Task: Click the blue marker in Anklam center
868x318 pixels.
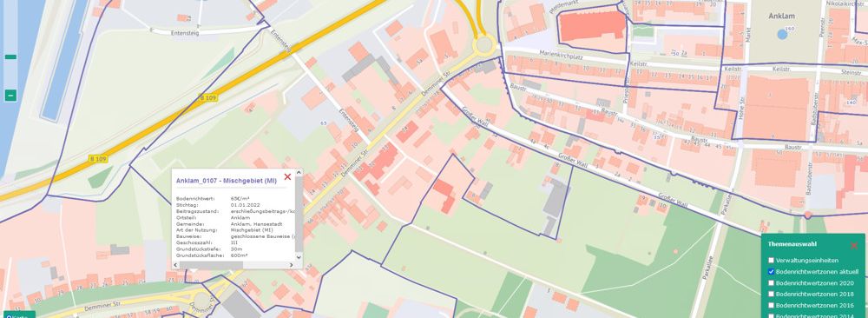Action: tap(782, 35)
